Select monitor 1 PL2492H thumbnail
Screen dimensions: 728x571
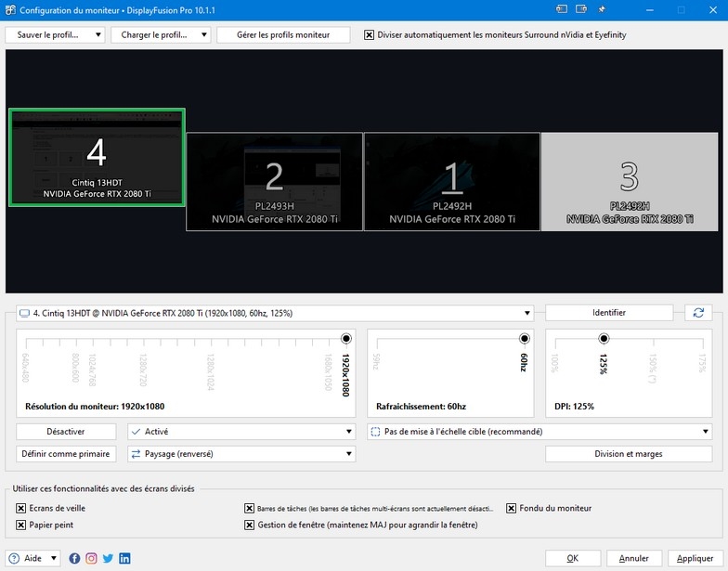coord(452,182)
